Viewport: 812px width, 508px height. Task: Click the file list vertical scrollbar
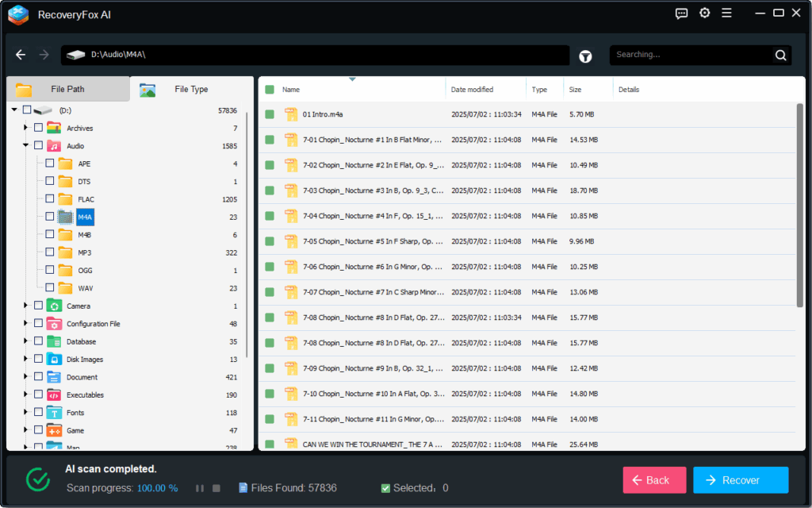[x=799, y=205]
